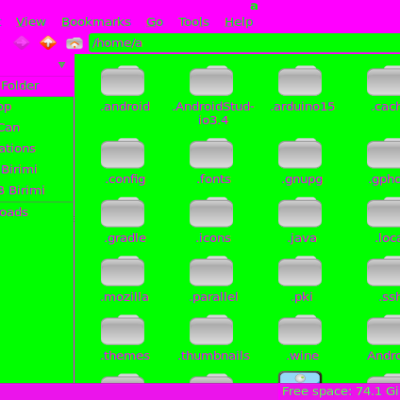Viewport: 400px width, 400px height.
Task: Open the .gradle folder
Action: (123, 212)
